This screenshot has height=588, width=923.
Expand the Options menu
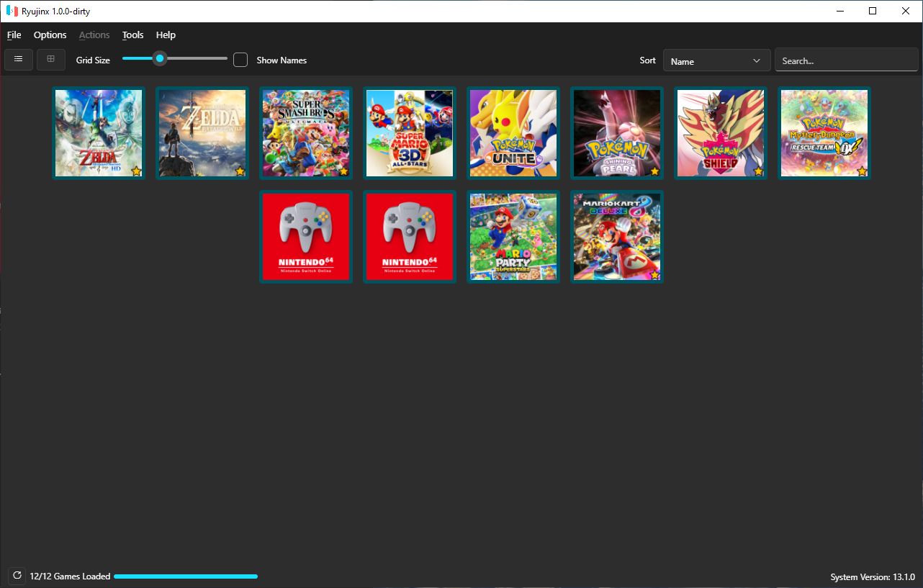coord(50,35)
